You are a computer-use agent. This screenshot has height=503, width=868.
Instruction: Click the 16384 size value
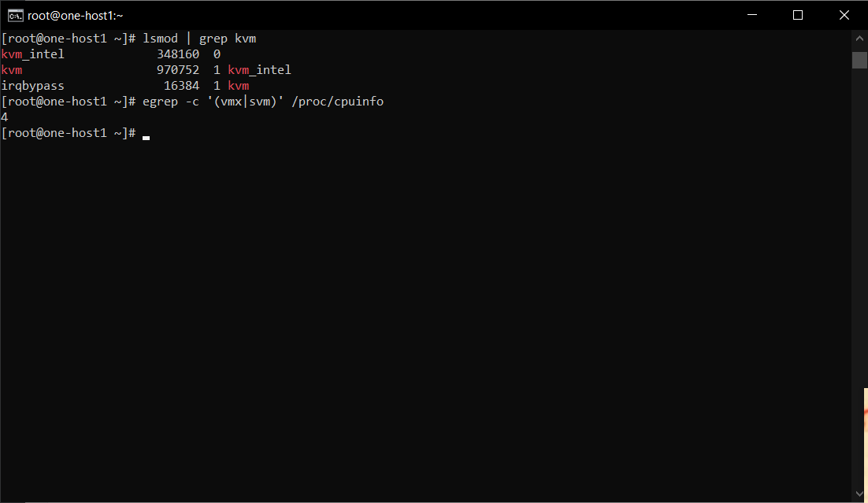click(181, 86)
